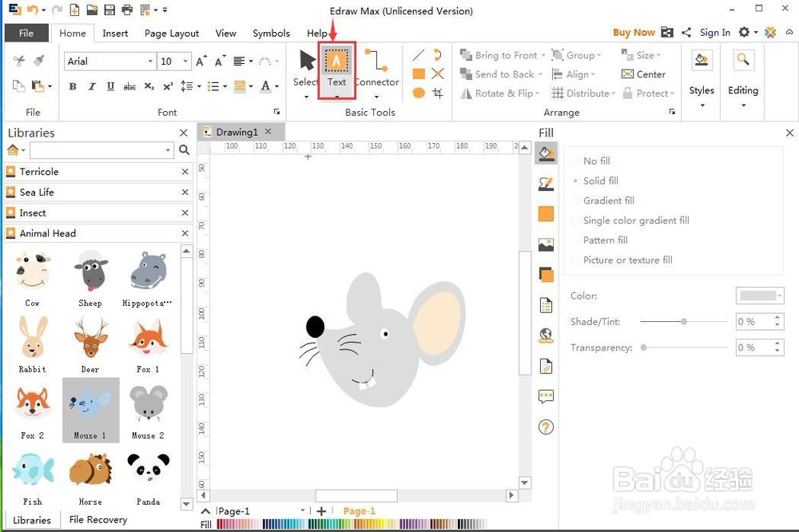Click Rotate & Flip
The image size is (799, 532).
coord(499,93)
